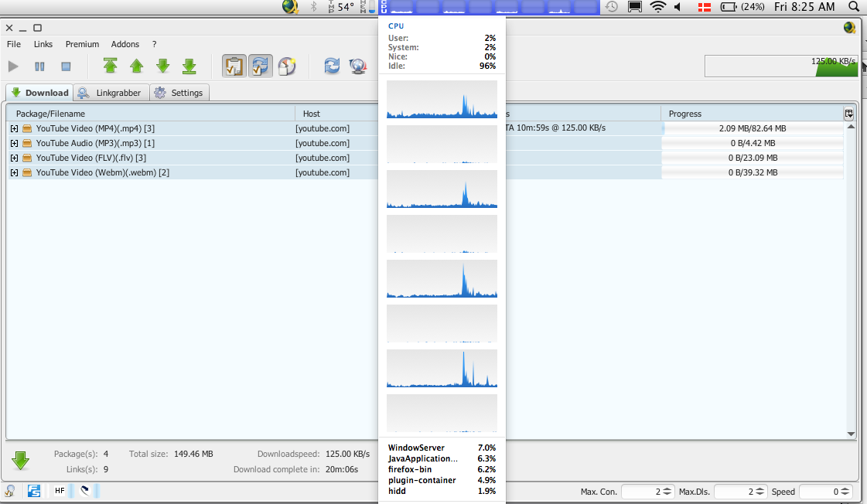Move selected package down one position

[x=162, y=66]
